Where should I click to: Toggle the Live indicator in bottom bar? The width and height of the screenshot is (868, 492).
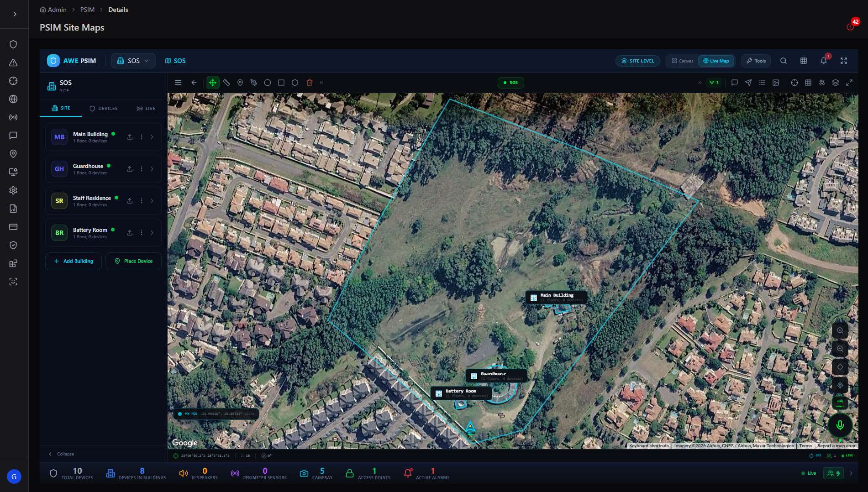(809, 473)
